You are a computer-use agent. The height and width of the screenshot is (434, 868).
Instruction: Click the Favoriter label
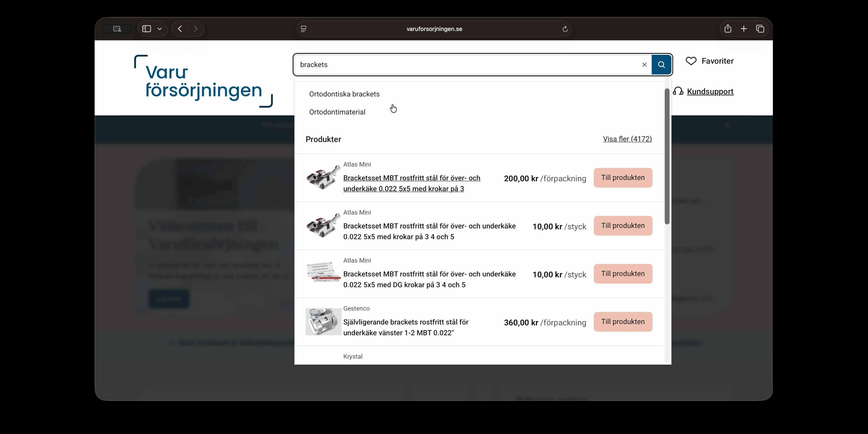coord(717,61)
